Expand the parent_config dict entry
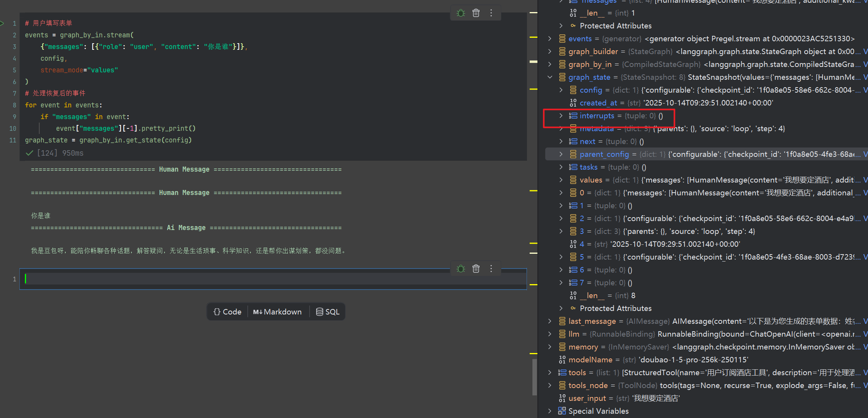Viewport: 868px width, 418px height. pos(561,154)
